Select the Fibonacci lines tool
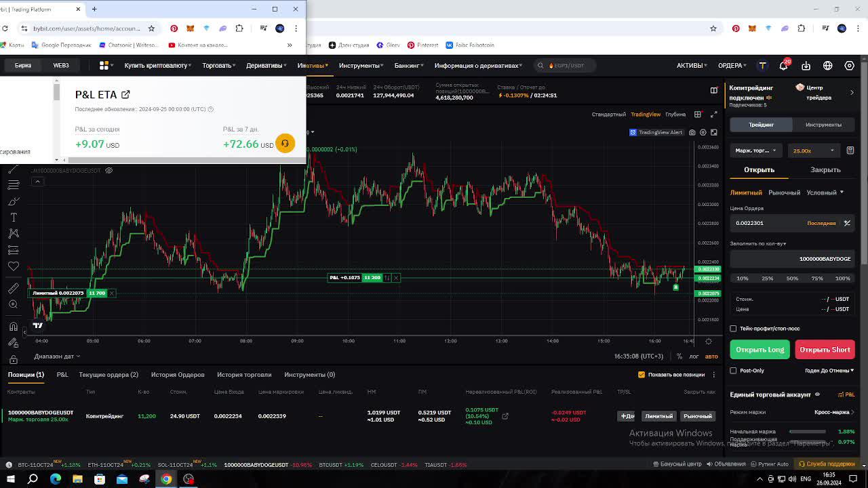 point(13,185)
